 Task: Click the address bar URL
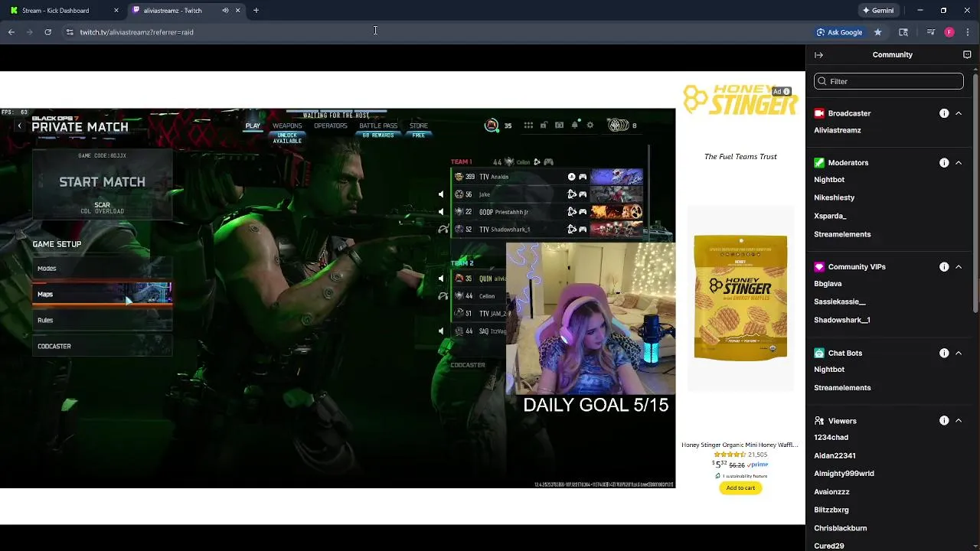click(136, 32)
